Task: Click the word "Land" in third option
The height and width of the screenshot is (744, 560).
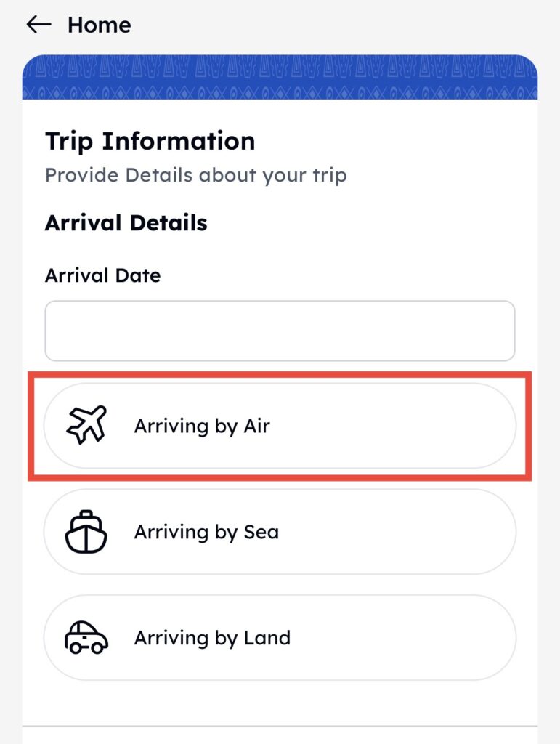Action: point(267,638)
